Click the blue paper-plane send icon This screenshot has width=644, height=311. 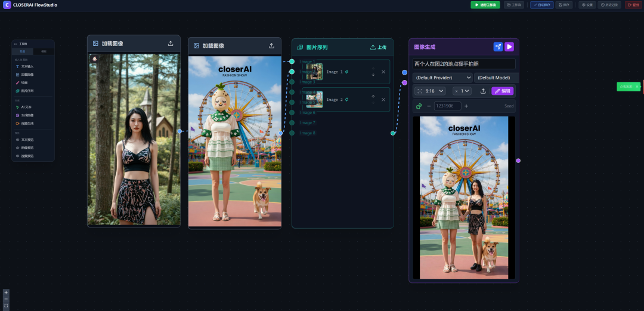pyautogui.click(x=498, y=47)
